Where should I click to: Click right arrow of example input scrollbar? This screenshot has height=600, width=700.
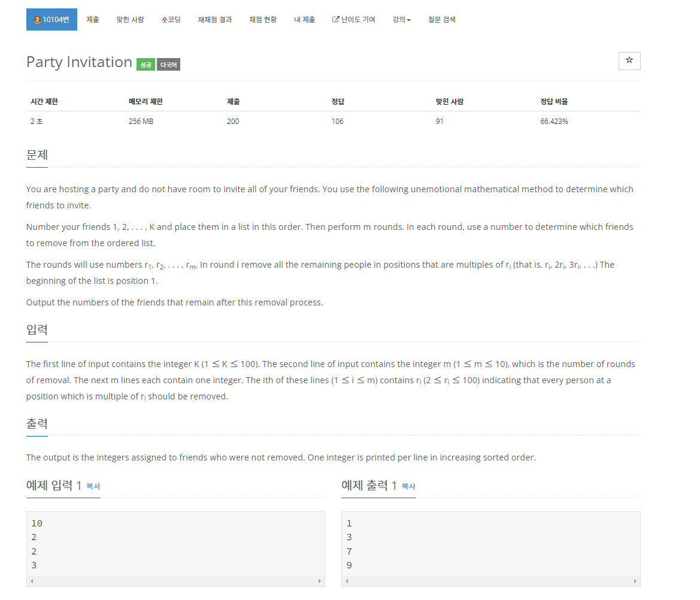point(320,581)
